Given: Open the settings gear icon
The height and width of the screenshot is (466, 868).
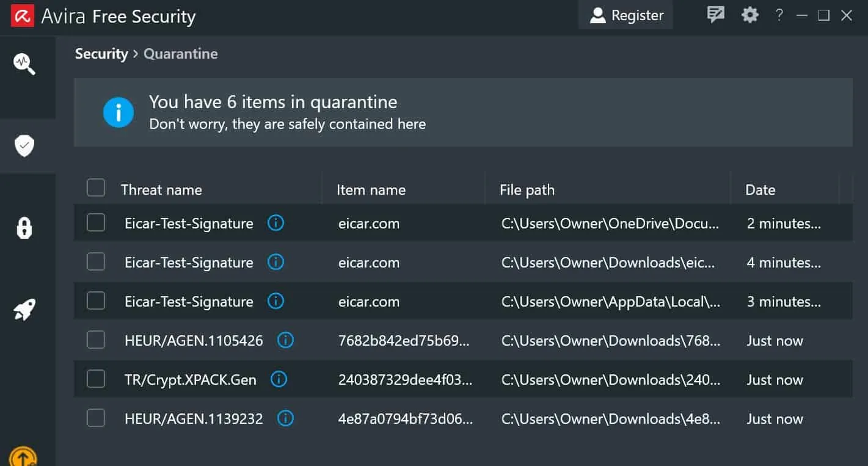Looking at the screenshot, I should 749,15.
